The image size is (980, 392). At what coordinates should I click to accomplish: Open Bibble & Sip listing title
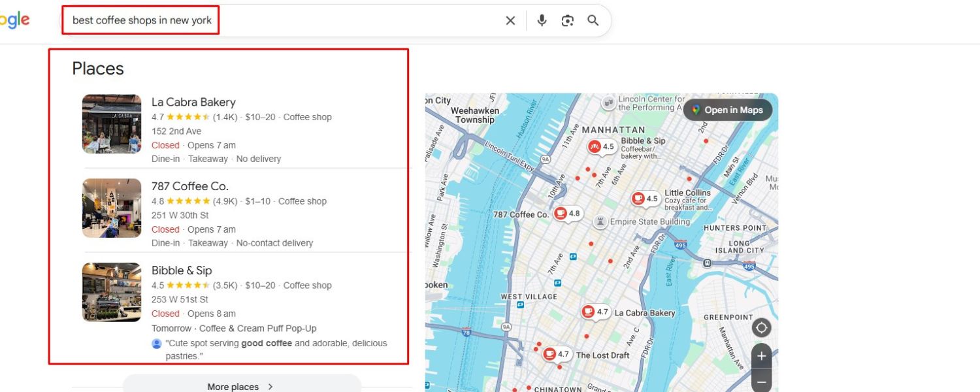click(182, 270)
